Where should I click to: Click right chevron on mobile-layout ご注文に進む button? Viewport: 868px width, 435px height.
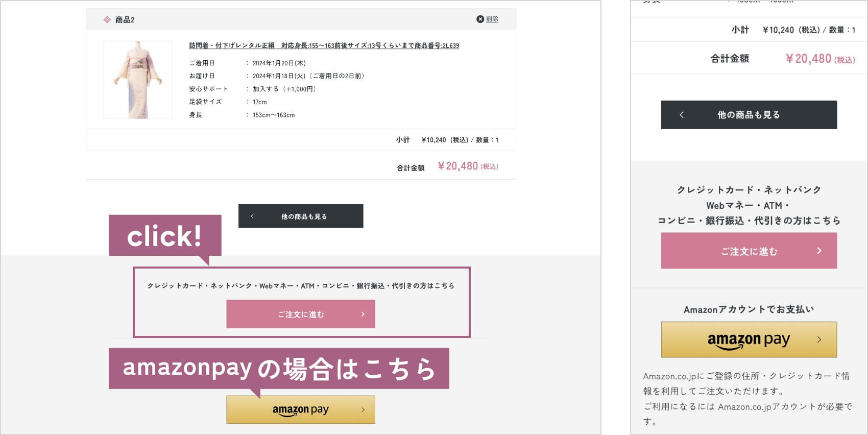(x=819, y=251)
